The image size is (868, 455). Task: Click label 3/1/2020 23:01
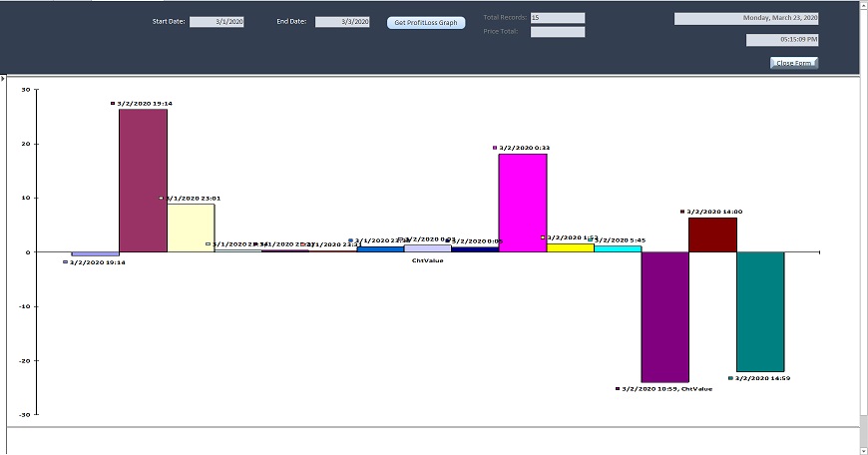pyautogui.click(x=194, y=199)
